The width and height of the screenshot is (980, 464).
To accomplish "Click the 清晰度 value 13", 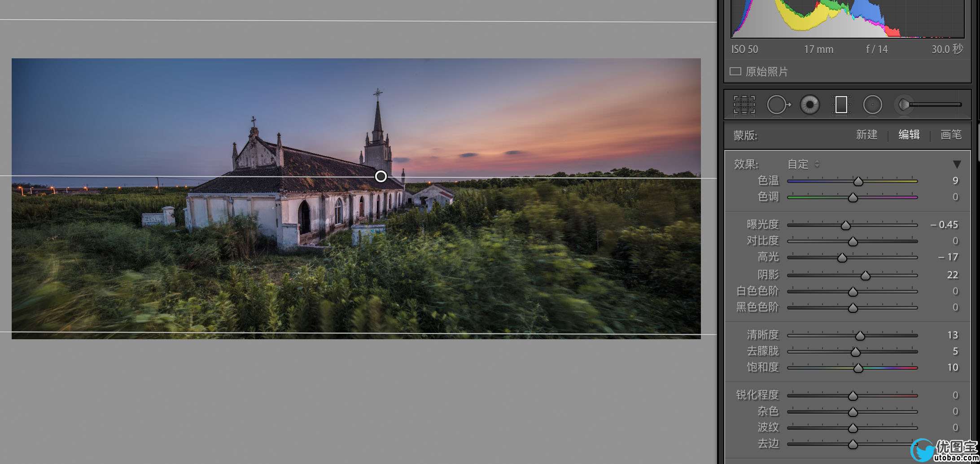I will coord(953,335).
